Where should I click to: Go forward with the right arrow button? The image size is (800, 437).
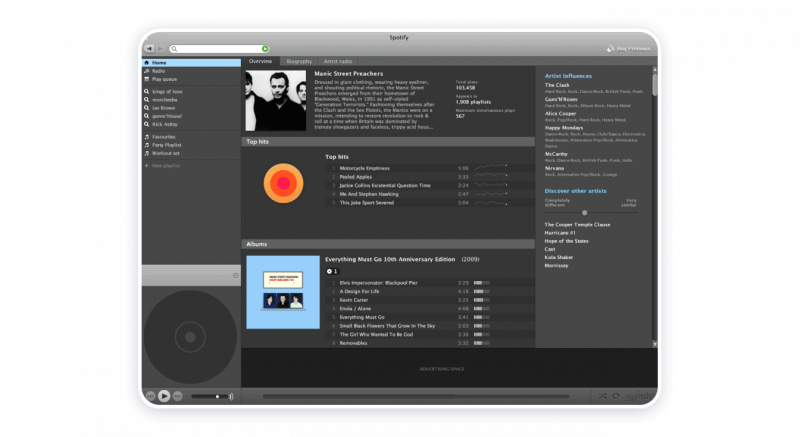pyautogui.click(x=160, y=48)
